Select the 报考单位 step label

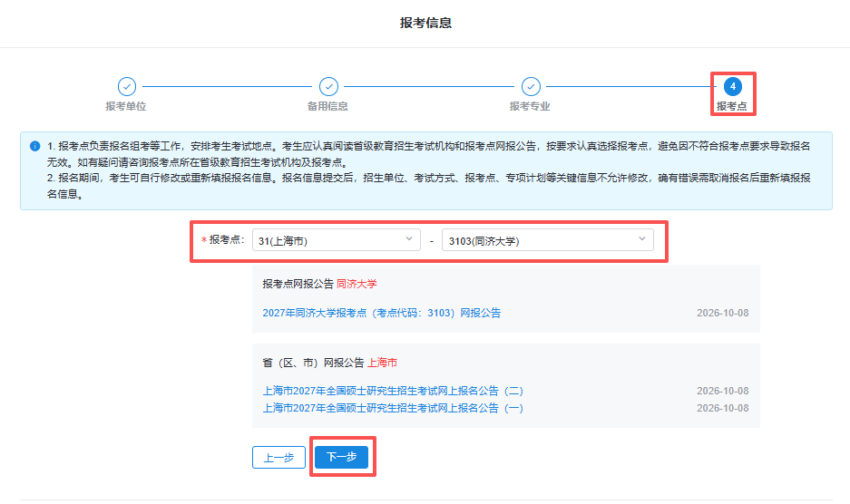[x=126, y=106]
